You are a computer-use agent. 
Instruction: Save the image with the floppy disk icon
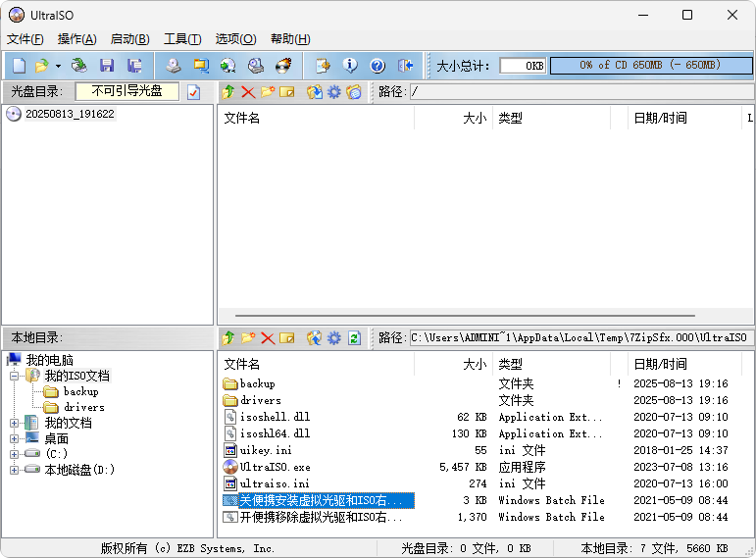pyautogui.click(x=107, y=66)
